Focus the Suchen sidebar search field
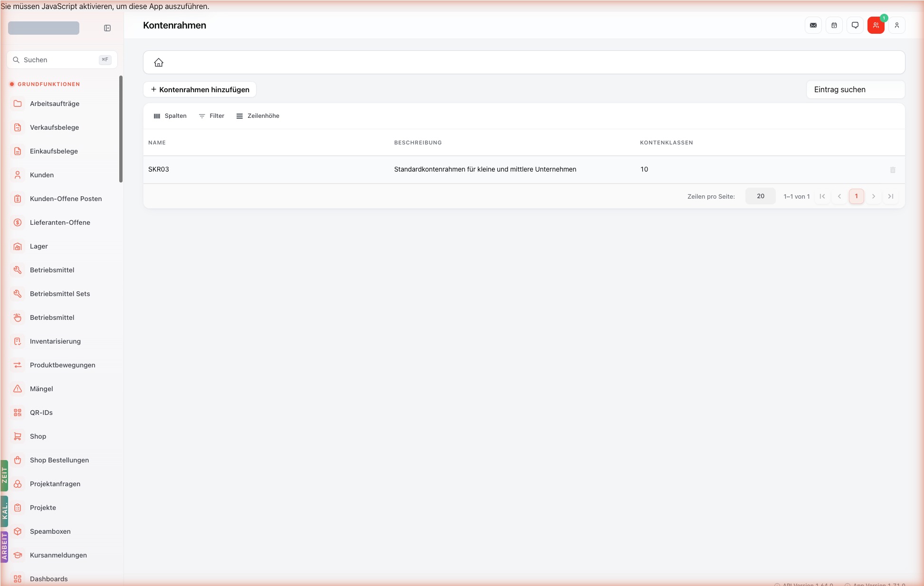This screenshot has height=586, width=924. click(x=62, y=60)
